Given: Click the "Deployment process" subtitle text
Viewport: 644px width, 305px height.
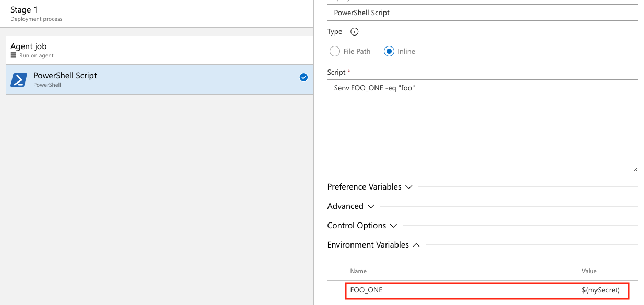Looking at the screenshot, I should pyautogui.click(x=36, y=19).
